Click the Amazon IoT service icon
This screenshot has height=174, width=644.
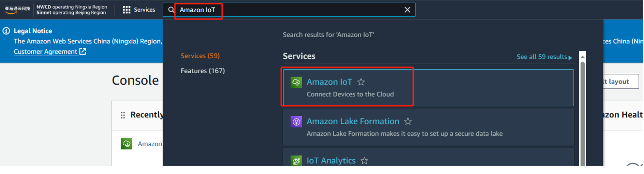296,82
